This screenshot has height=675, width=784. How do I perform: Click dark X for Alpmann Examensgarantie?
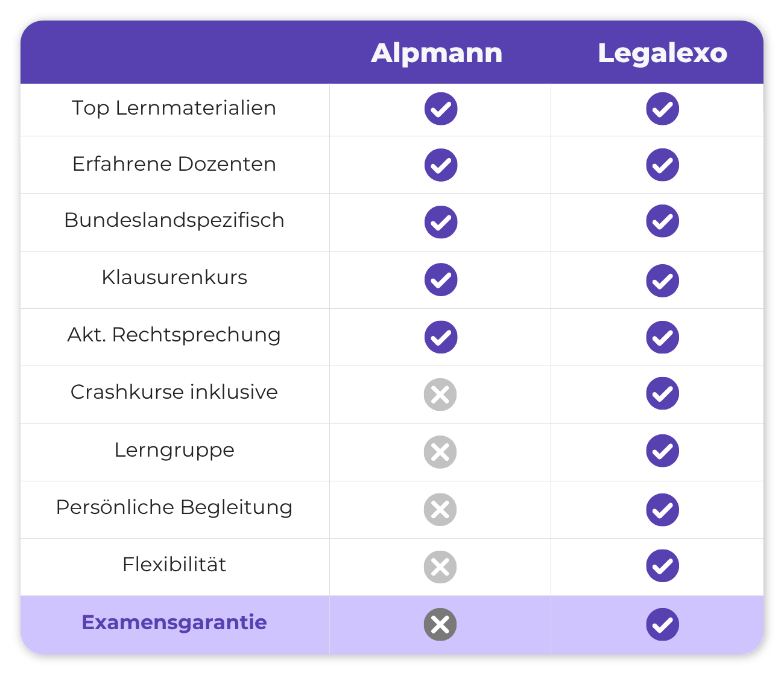440,624
